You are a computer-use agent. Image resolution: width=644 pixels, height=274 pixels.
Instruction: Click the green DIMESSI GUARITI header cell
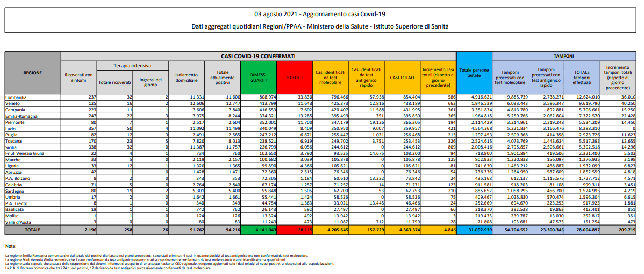click(259, 78)
